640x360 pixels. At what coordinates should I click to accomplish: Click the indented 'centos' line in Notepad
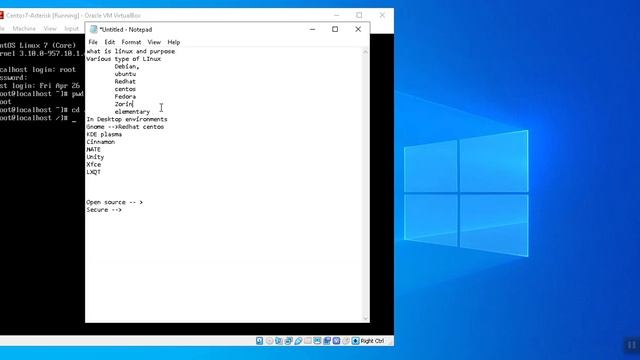125,89
